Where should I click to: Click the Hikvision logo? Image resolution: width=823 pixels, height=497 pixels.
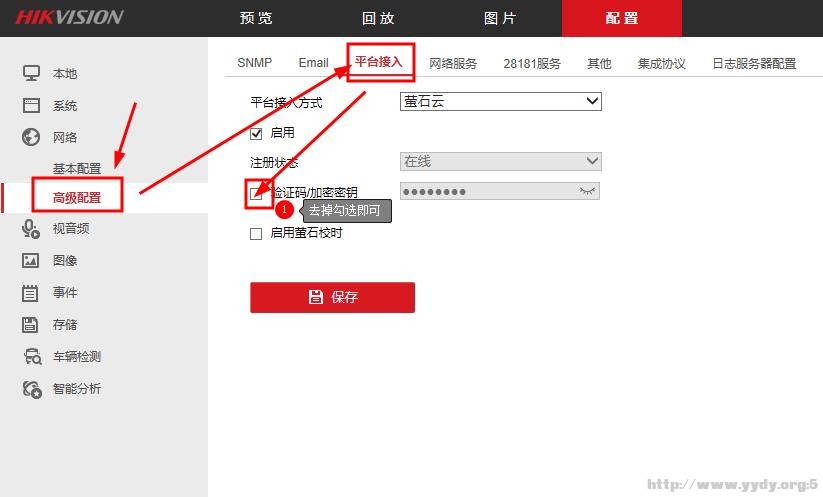tap(69, 17)
